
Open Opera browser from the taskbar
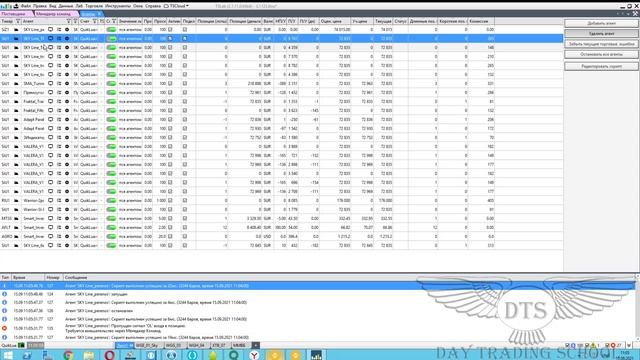click(109, 355)
